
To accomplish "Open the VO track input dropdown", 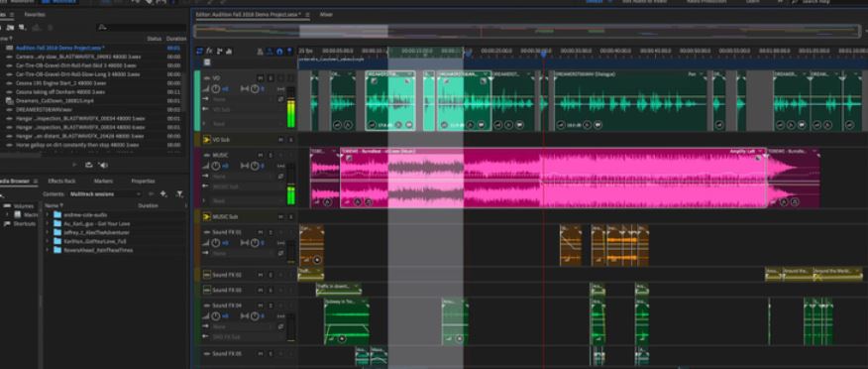I will coord(244,99).
